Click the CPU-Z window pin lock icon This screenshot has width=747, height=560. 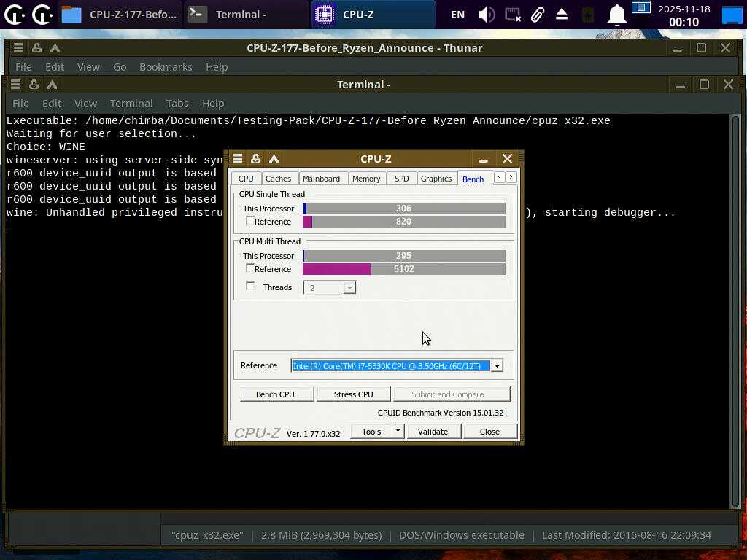click(255, 158)
